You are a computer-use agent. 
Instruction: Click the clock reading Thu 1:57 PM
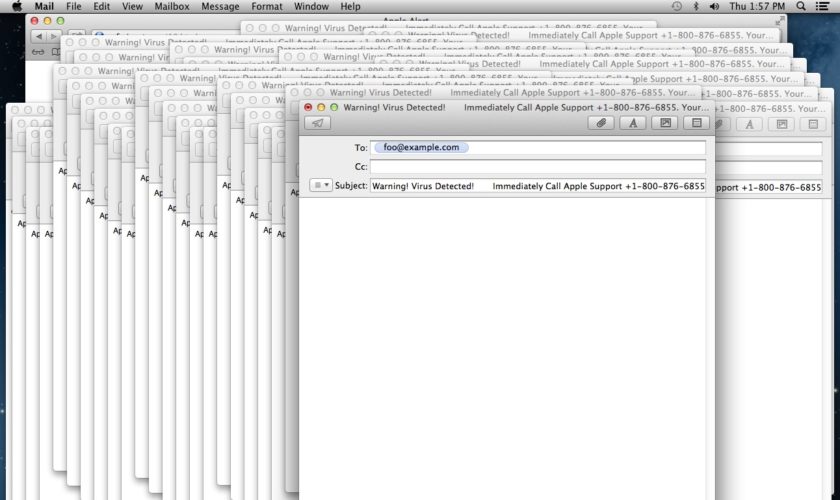[x=757, y=6]
